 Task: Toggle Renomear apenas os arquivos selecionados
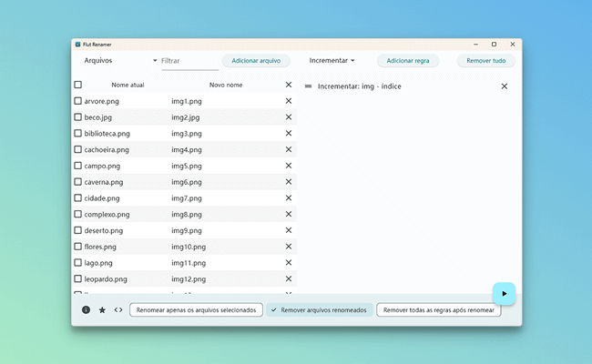pyautogui.click(x=196, y=310)
